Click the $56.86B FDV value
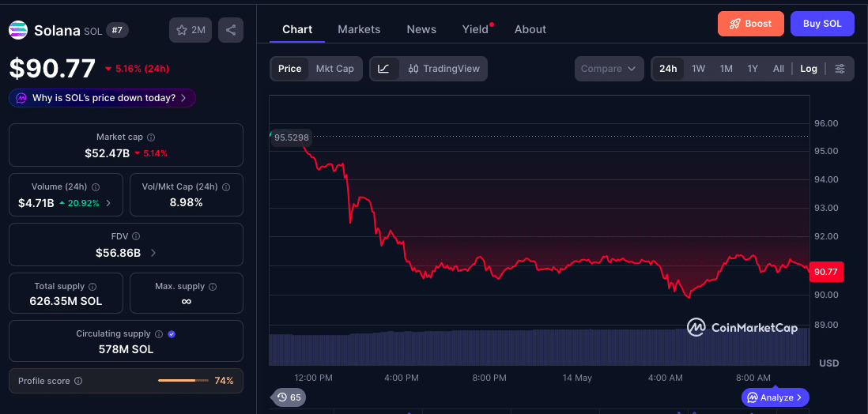 pyautogui.click(x=118, y=253)
